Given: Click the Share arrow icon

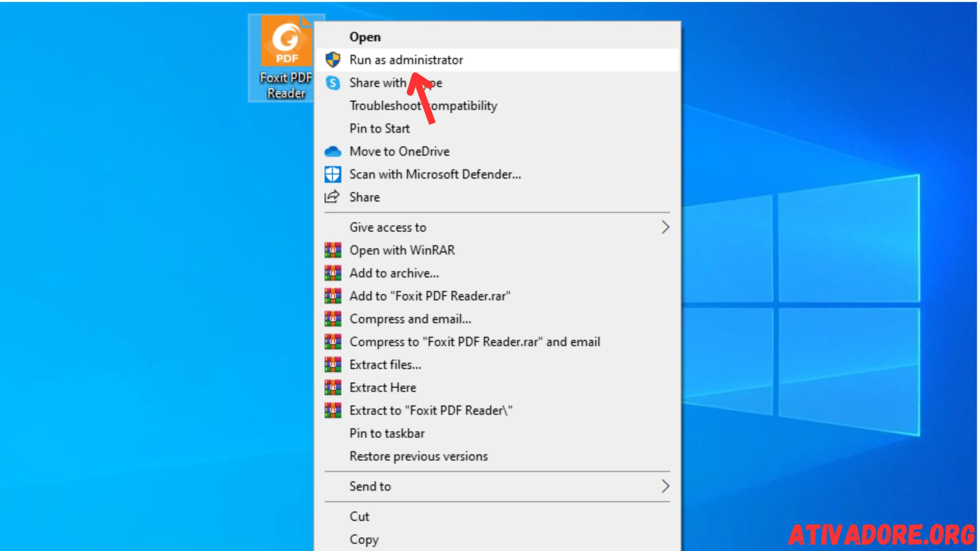Looking at the screenshot, I should 332,197.
